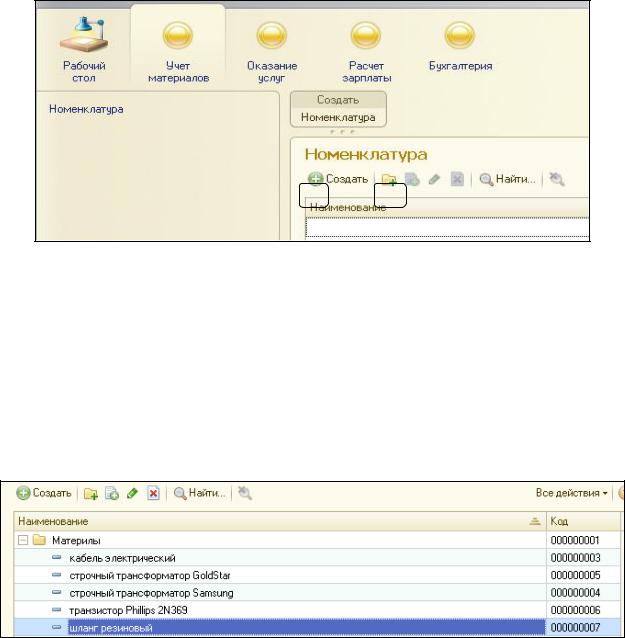The image size is (625, 638).
Task: Select the Расчет зарплаты tab label
Action: point(366,72)
